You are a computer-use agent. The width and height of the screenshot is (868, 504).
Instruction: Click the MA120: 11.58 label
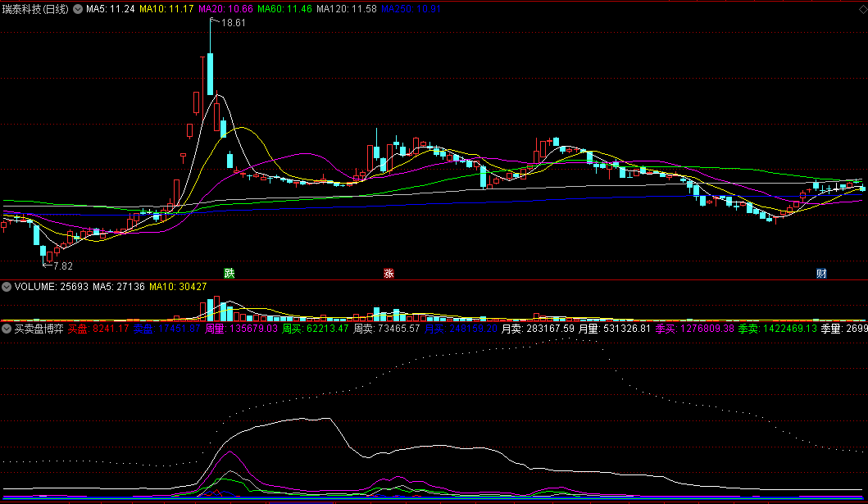(347, 9)
